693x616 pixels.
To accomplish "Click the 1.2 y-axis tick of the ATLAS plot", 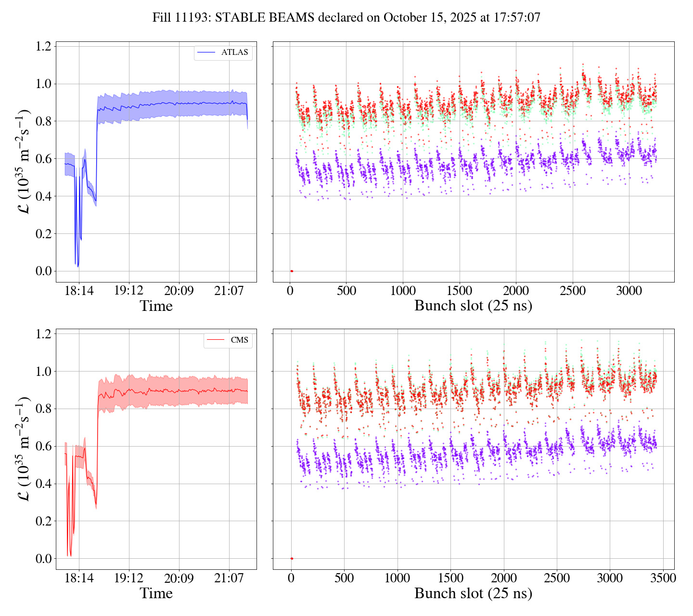I will coord(43,47).
